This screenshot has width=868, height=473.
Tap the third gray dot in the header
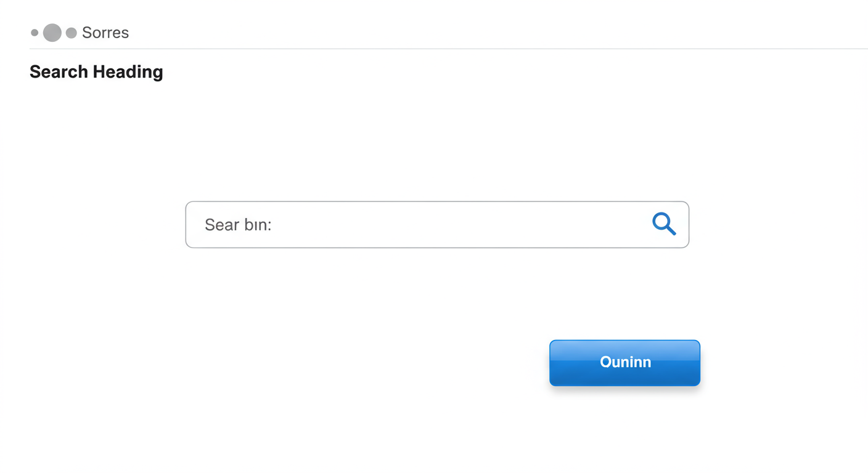71,33
